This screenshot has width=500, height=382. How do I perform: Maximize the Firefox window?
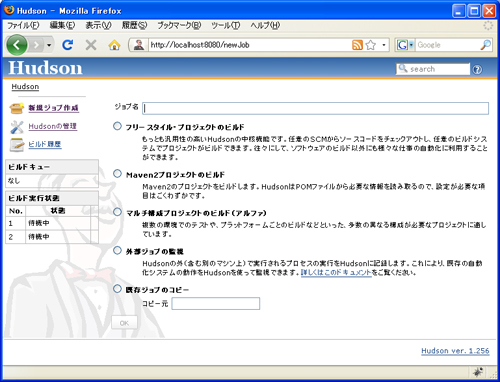pyautogui.click(x=474, y=11)
